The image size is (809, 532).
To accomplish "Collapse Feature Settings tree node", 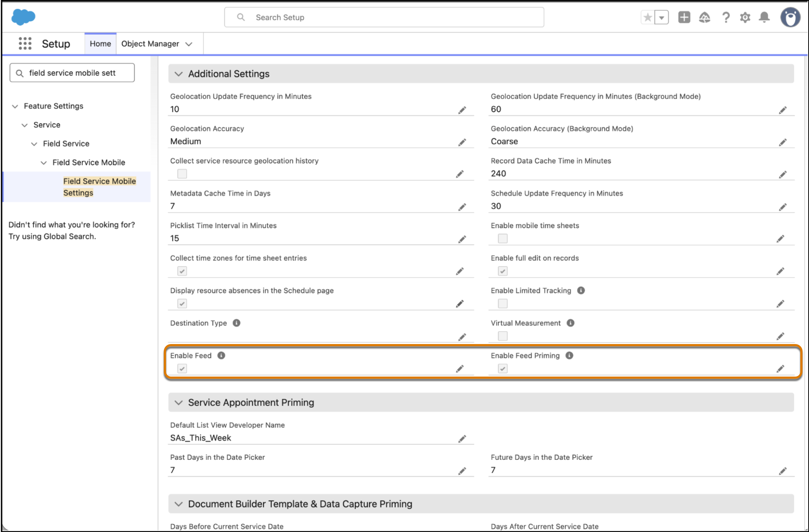I will click(15, 106).
